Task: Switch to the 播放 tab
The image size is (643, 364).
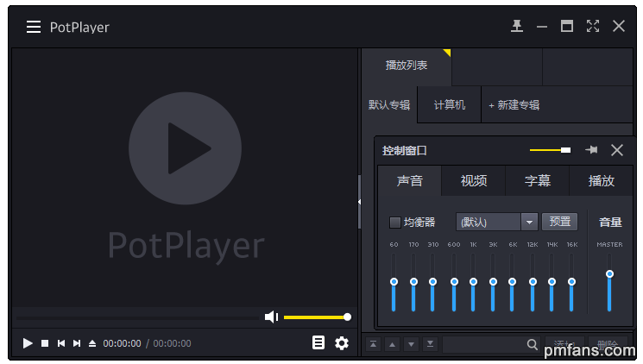Action: coord(602,181)
